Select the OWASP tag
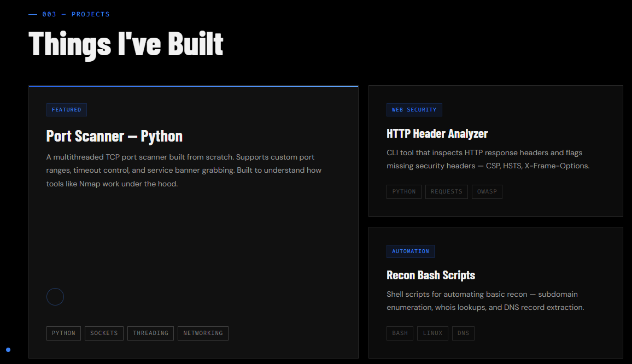632x364 pixels. [487, 192]
